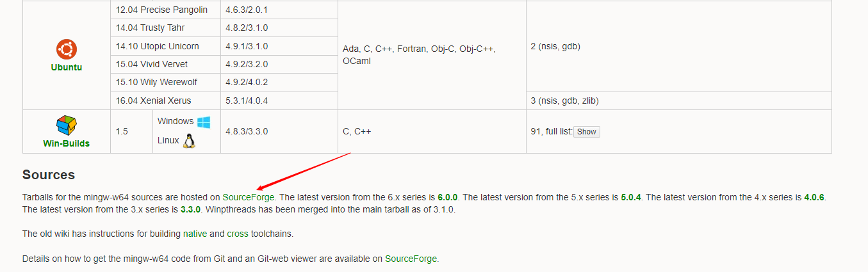Click the Ubuntu logo icon
This screenshot has width=868, height=272.
click(x=67, y=49)
